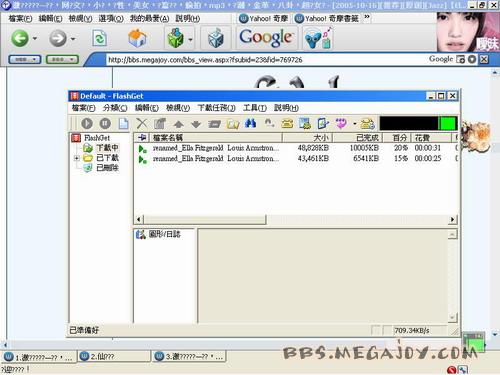Click the green back arrow button
Screen dimensions: 500x375
(x=20, y=38)
